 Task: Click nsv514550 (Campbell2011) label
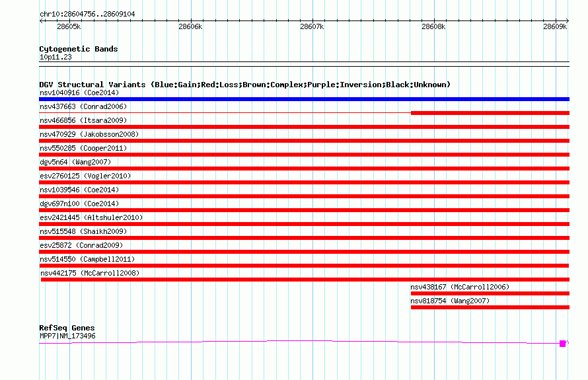[x=87, y=259]
